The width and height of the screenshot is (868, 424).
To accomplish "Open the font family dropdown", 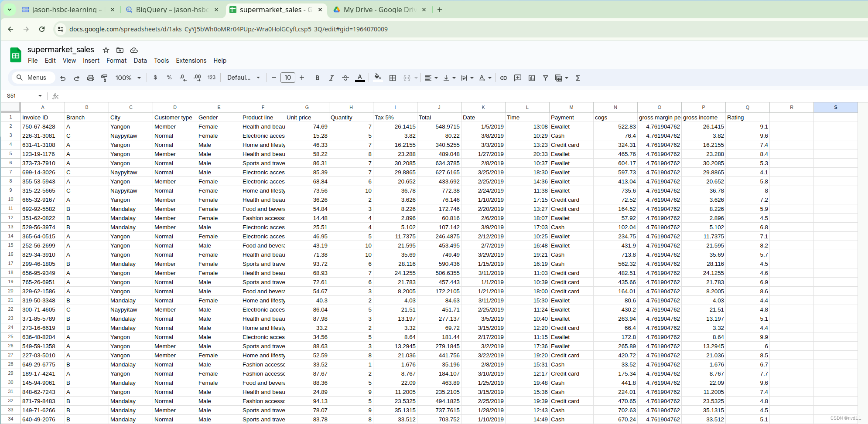I will (x=243, y=78).
